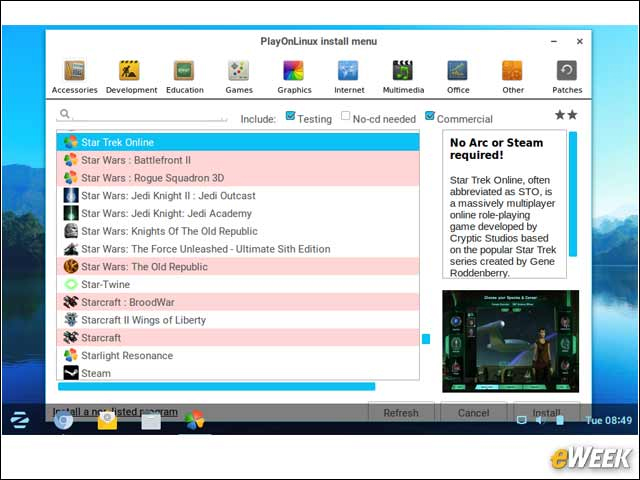Open the file manager in taskbar

pyautogui.click(x=151, y=421)
